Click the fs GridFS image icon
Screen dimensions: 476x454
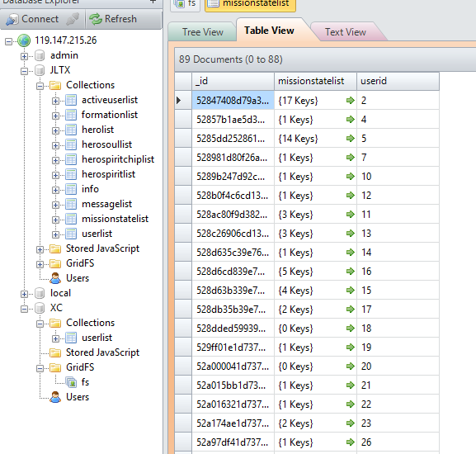pyautogui.click(x=72, y=382)
